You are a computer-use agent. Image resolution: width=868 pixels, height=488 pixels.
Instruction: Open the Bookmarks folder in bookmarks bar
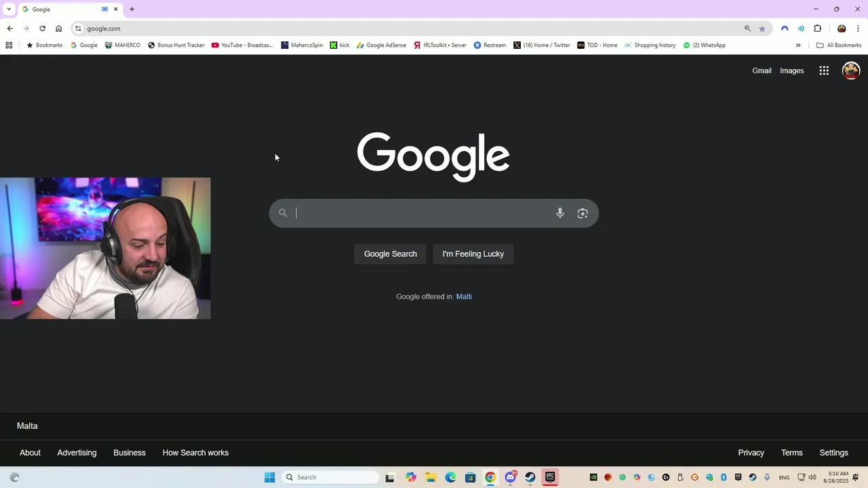tap(44, 45)
